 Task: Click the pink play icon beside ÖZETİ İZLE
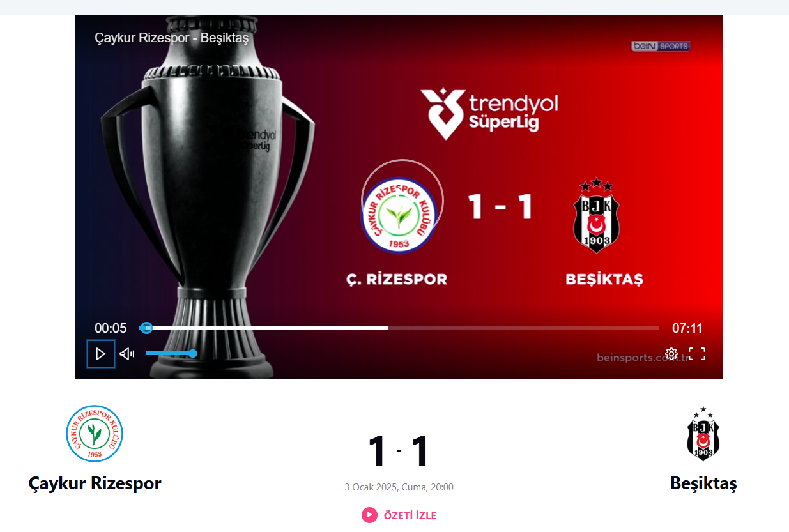(369, 515)
